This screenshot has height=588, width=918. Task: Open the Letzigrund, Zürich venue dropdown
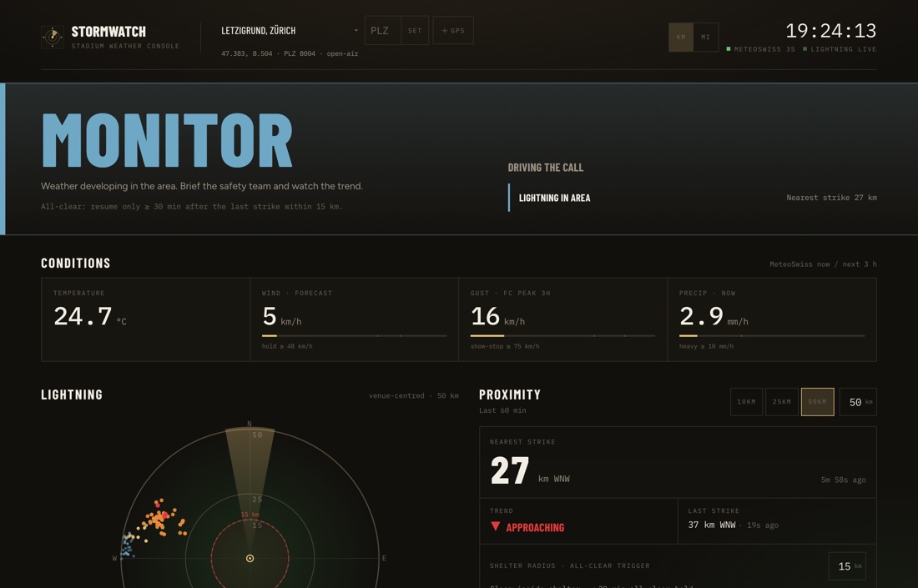point(290,30)
